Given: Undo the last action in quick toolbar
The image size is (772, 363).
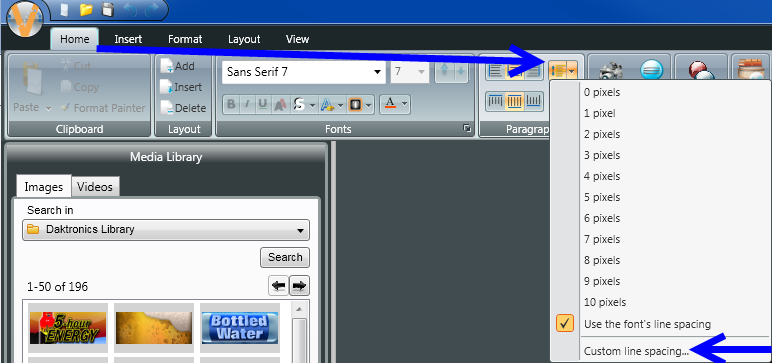Looking at the screenshot, I should click(x=130, y=10).
